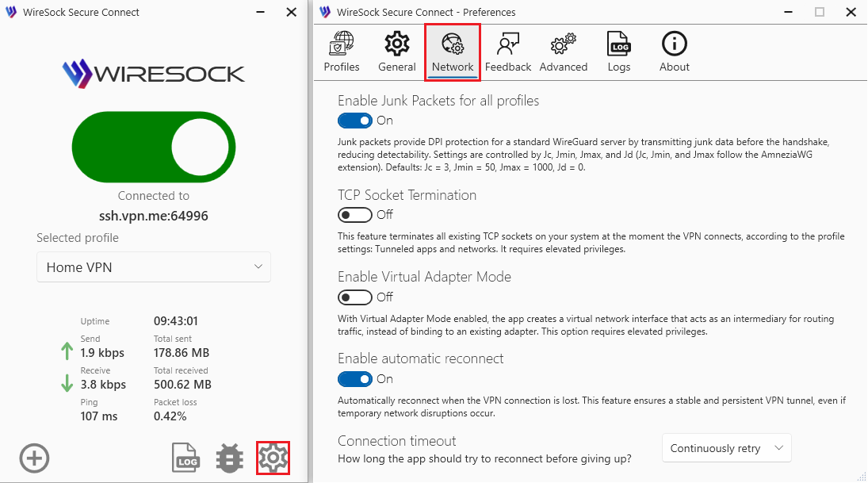This screenshot has height=483, width=868.
Task: Click the ping value 107 ms
Action: pos(98,416)
